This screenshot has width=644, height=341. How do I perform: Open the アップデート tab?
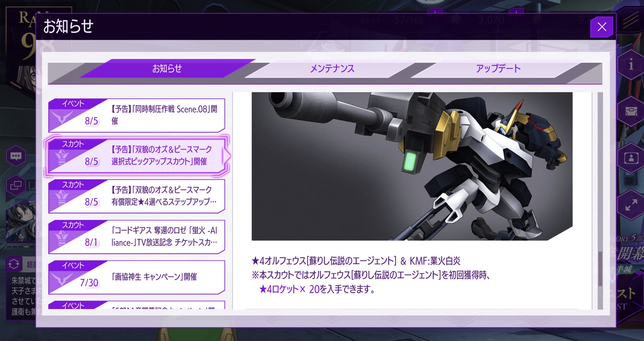click(498, 68)
